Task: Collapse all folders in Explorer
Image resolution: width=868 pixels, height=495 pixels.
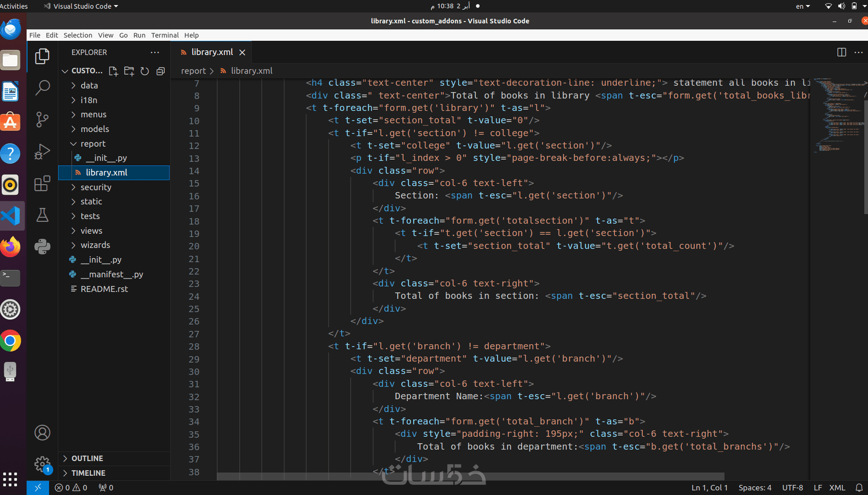Action: 160,71
